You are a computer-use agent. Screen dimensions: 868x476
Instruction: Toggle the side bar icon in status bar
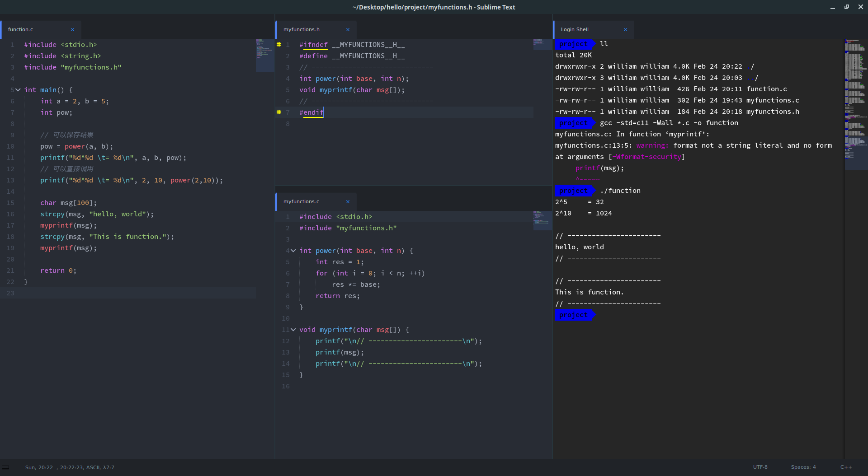(5, 467)
